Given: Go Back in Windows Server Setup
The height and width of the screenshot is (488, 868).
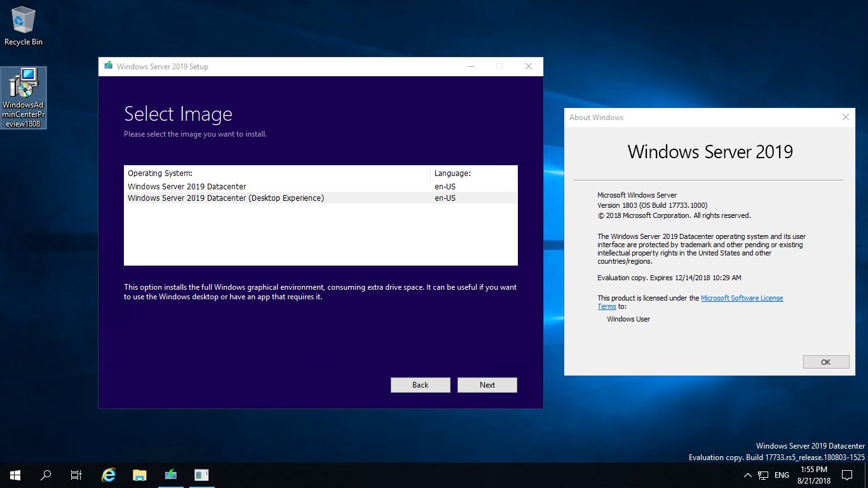Looking at the screenshot, I should pos(420,385).
